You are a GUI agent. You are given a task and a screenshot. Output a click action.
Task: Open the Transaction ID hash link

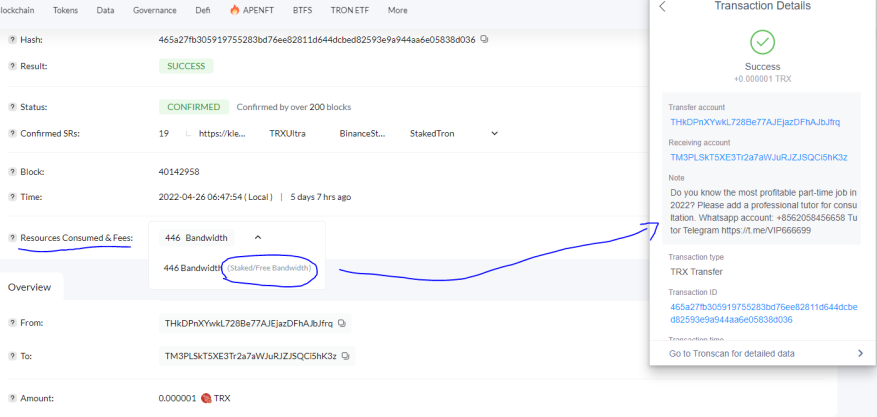pyautogui.click(x=763, y=314)
